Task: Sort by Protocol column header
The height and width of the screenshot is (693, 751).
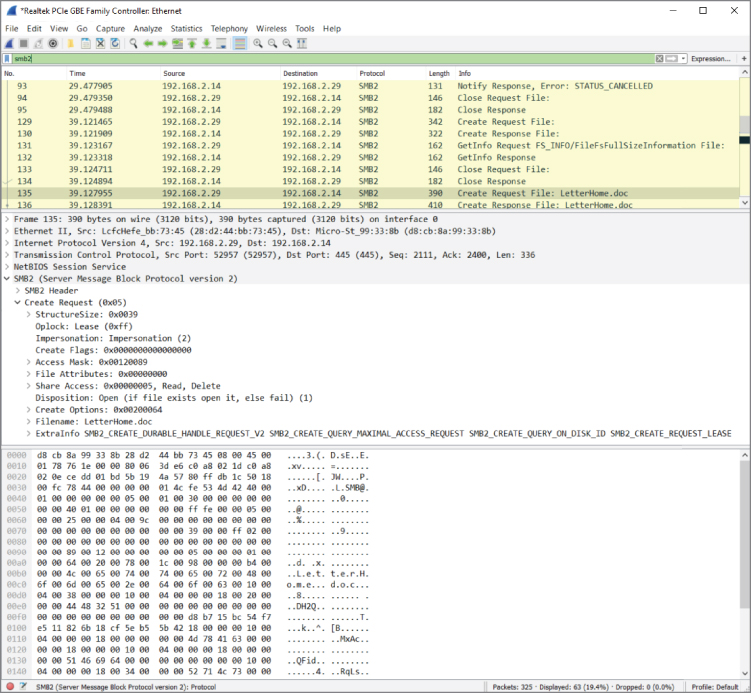Action: pos(391,73)
